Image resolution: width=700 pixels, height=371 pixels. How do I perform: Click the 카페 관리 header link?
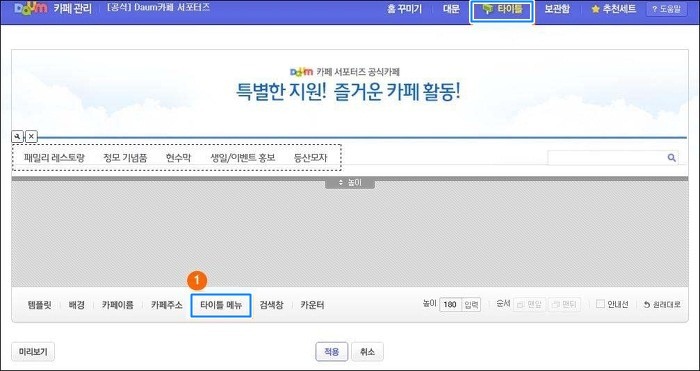[x=72, y=9]
